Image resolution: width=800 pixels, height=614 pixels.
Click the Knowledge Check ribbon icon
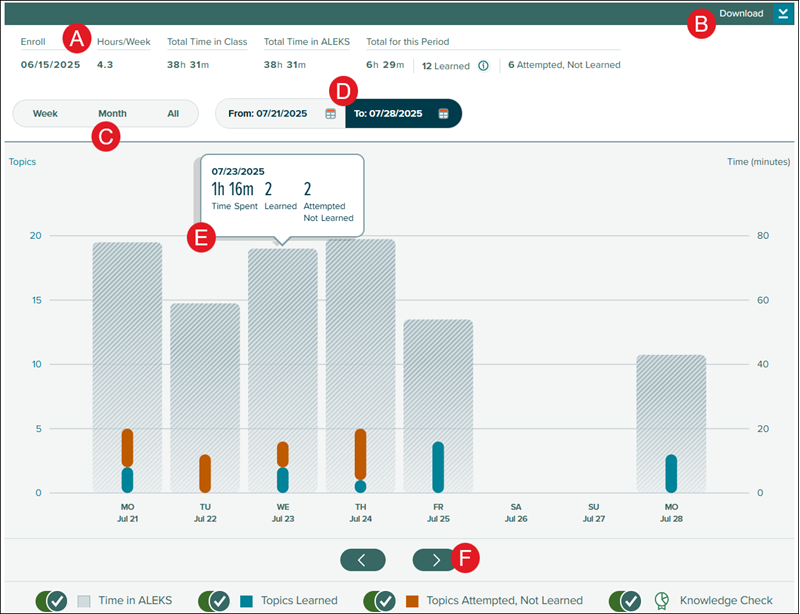[661, 601]
